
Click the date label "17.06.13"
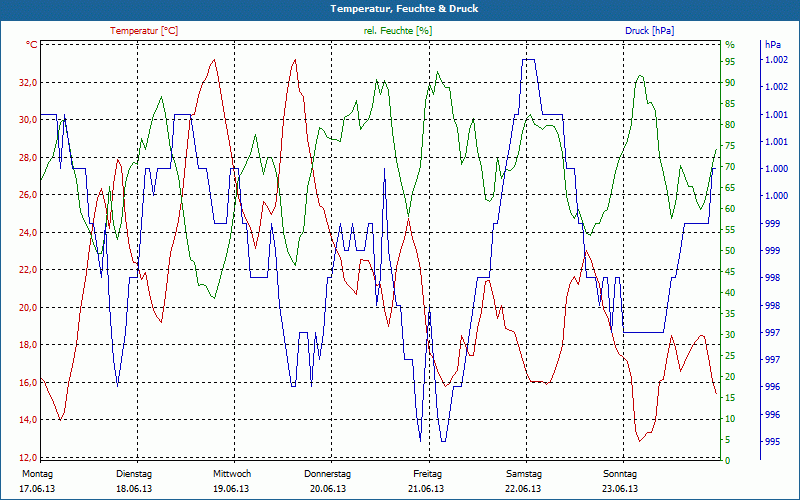(37, 489)
